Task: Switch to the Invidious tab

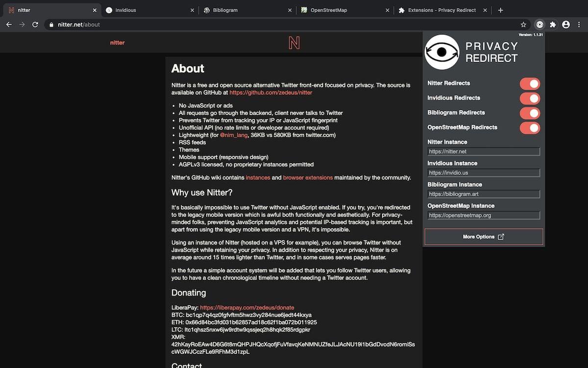Action: 149,10
